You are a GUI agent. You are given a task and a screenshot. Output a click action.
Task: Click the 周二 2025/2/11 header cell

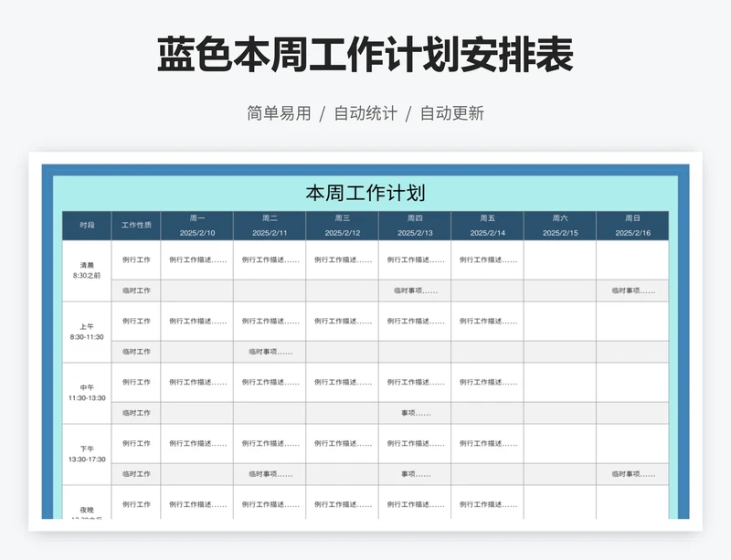(270, 226)
